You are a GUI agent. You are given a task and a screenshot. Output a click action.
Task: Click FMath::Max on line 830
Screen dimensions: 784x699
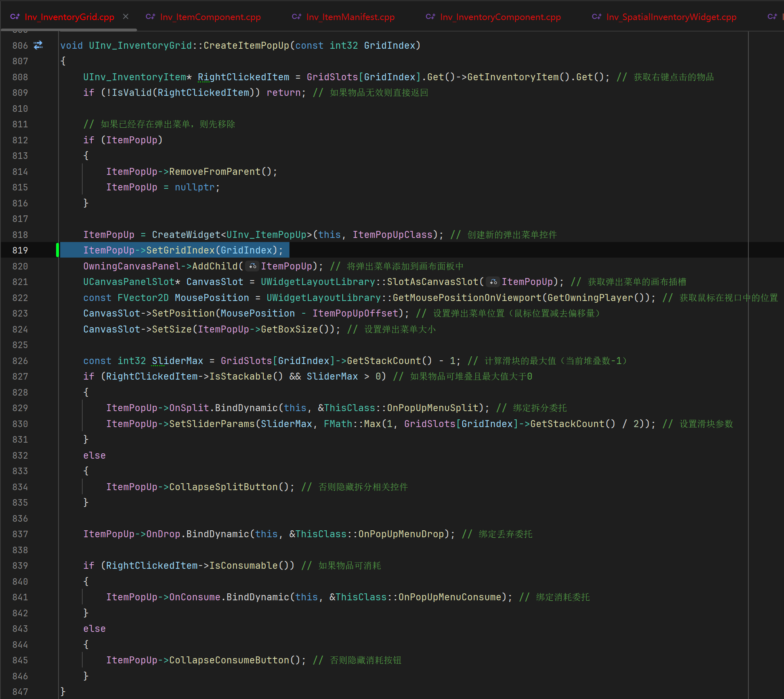[x=352, y=424]
